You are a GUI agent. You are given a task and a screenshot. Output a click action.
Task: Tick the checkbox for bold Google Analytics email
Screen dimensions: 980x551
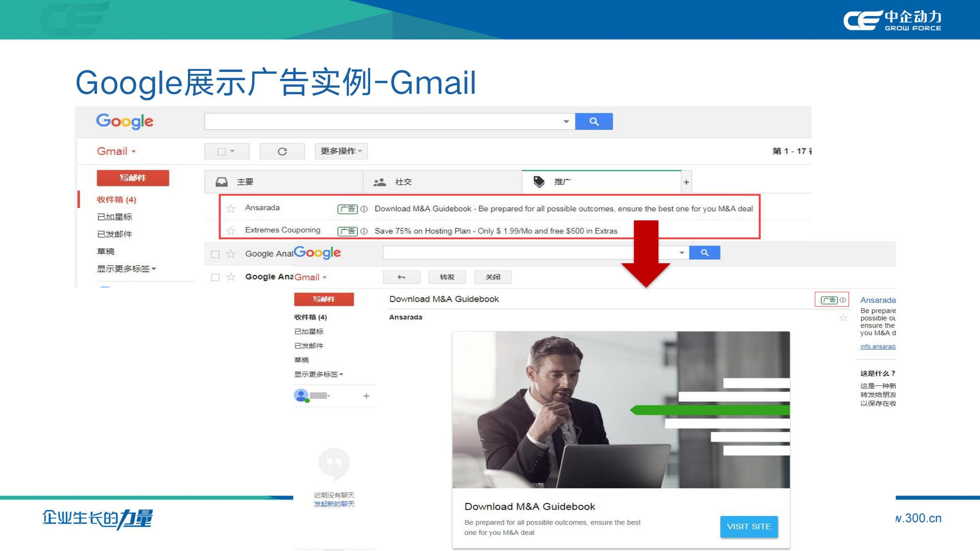click(x=216, y=277)
